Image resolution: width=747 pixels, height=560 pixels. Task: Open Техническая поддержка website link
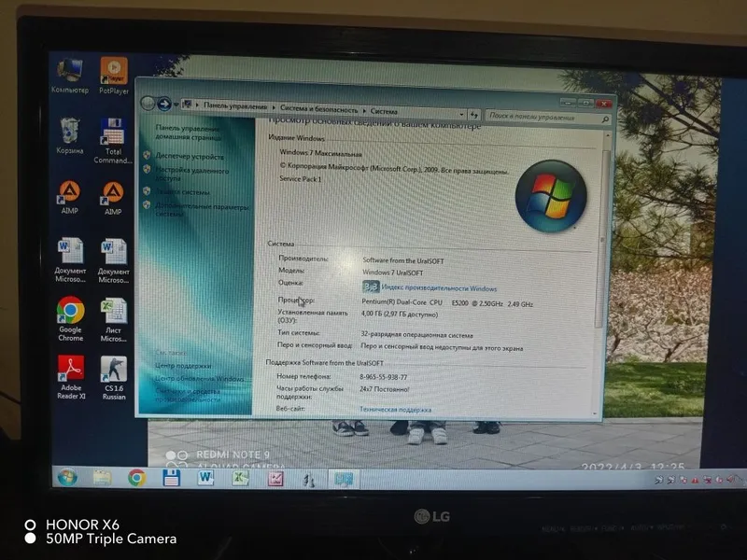[x=395, y=409]
